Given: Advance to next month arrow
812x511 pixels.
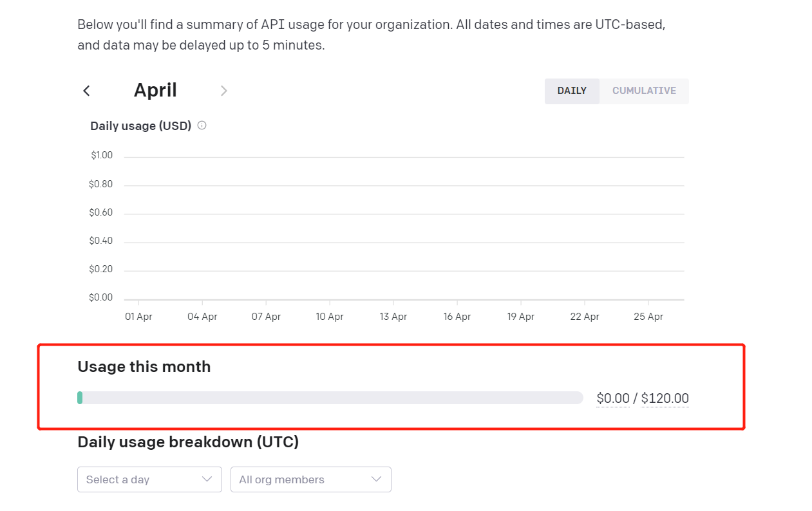Looking at the screenshot, I should coord(224,91).
